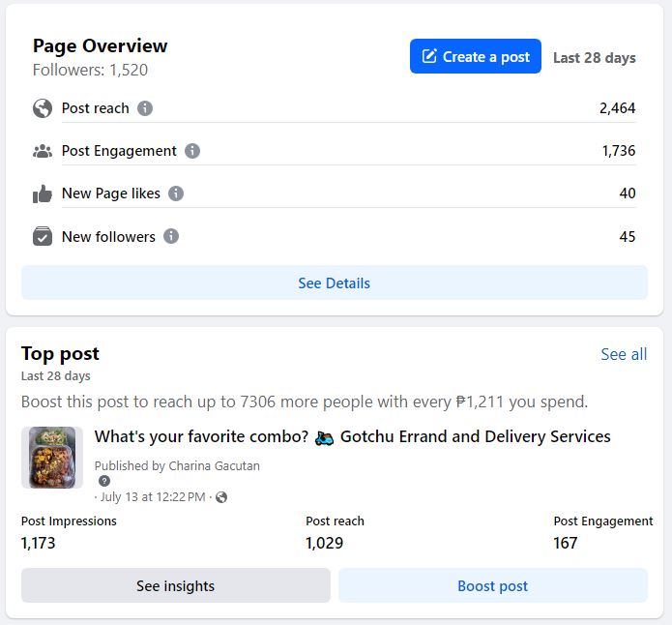The height and width of the screenshot is (625, 672).
Task: Click the checkmark box icon beside New followers
Action: click(43, 236)
